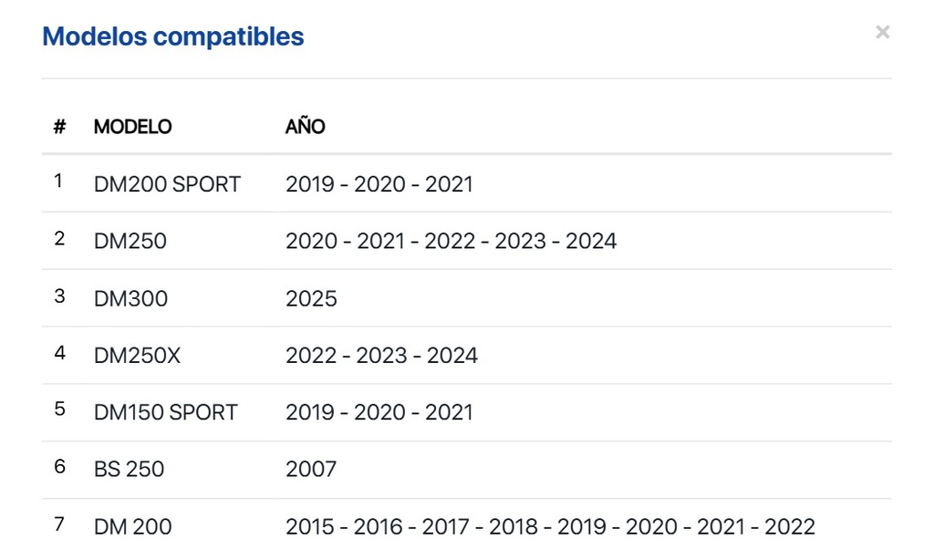The image size is (934, 560).
Task: Click the years listed for DM250X
Action: click(x=381, y=356)
